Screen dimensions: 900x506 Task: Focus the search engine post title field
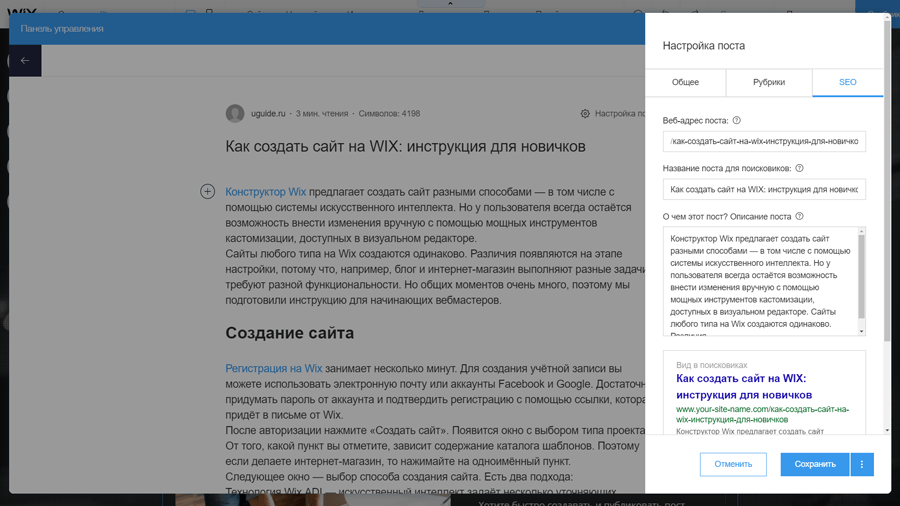click(x=764, y=189)
